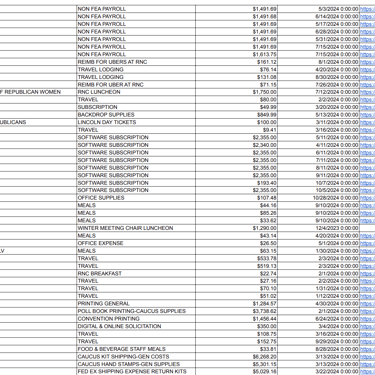
Task: Select the $80.00 travel amount
Action: click(236, 100)
